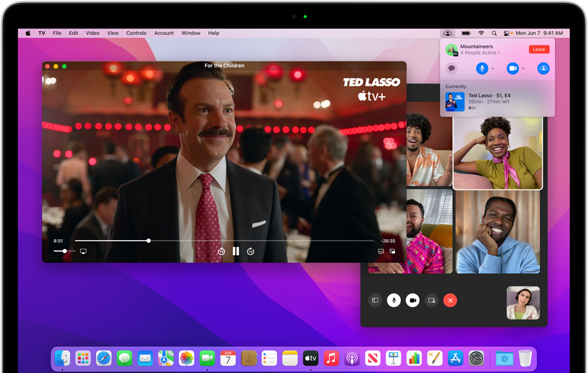The width and height of the screenshot is (588, 373).
Task: Open Messages chat in SharePlay panel
Action: [x=452, y=69]
